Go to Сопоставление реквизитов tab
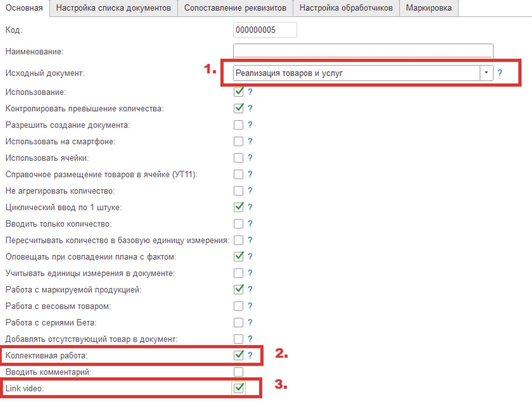Image resolution: width=532 pixels, height=411 pixels. pyautogui.click(x=235, y=8)
